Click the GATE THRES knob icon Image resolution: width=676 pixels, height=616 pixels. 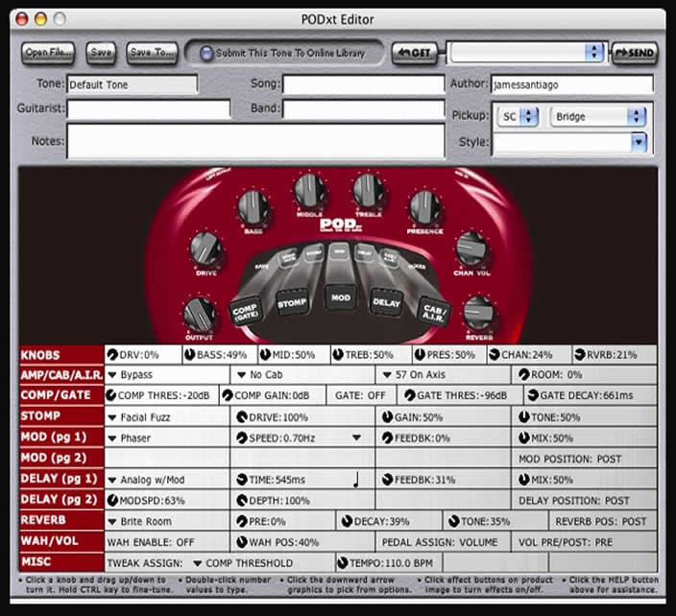point(410,395)
